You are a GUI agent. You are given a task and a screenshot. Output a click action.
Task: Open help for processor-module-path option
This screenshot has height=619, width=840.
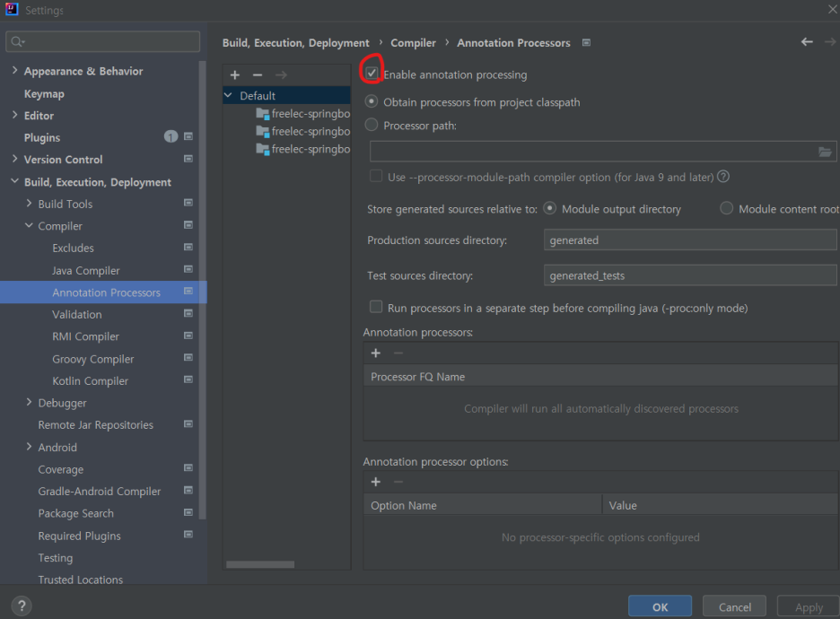coord(723,176)
